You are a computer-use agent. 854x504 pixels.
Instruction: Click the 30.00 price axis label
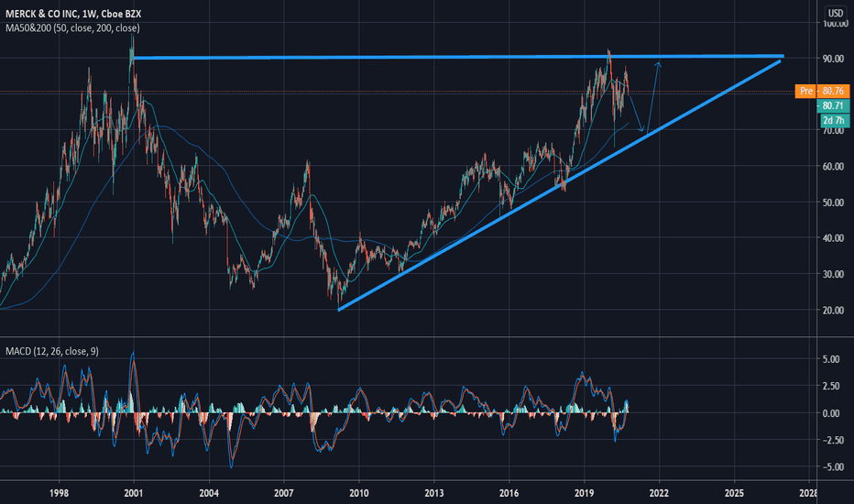point(833,274)
